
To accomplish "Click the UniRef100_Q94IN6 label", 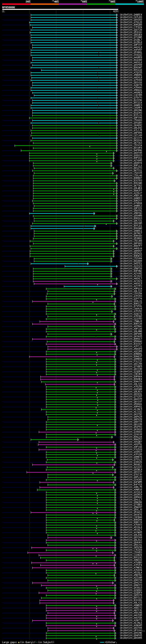I will coord(131,633).
